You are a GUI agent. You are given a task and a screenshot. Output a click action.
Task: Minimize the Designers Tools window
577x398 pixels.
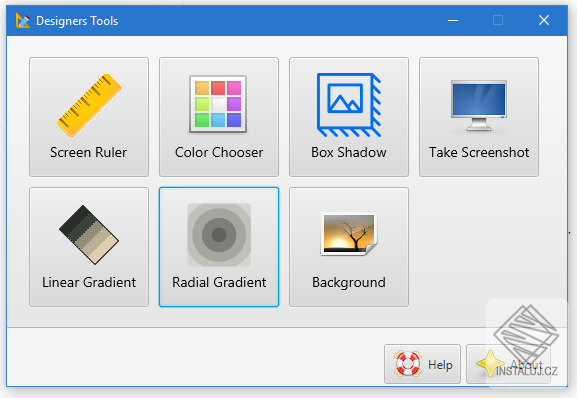click(x=453, y=20)
